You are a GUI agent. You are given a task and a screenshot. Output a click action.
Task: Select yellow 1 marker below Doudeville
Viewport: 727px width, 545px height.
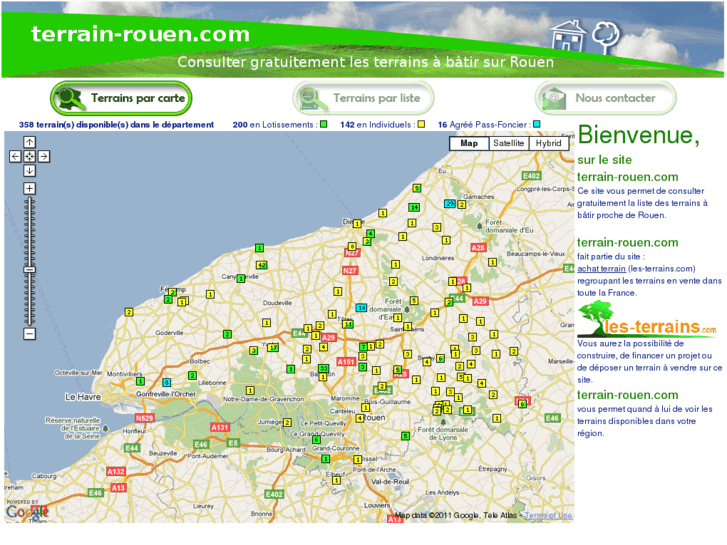[x=266, y=322]
